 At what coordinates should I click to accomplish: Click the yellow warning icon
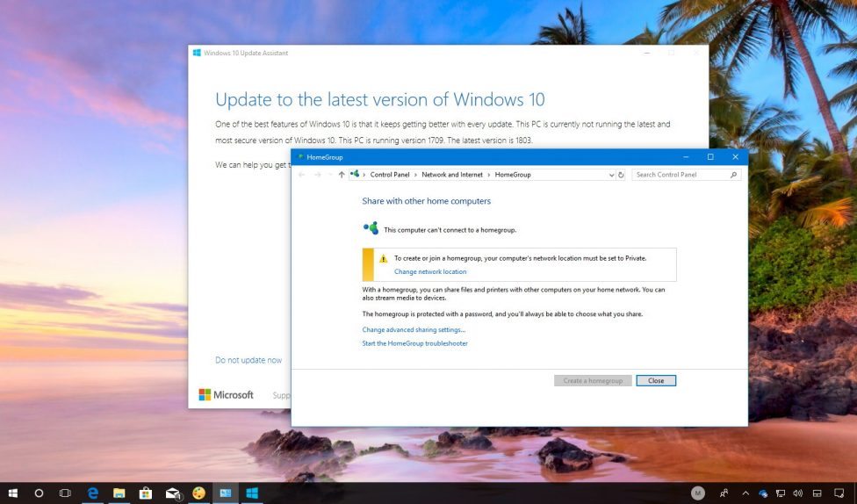point(383,258)
